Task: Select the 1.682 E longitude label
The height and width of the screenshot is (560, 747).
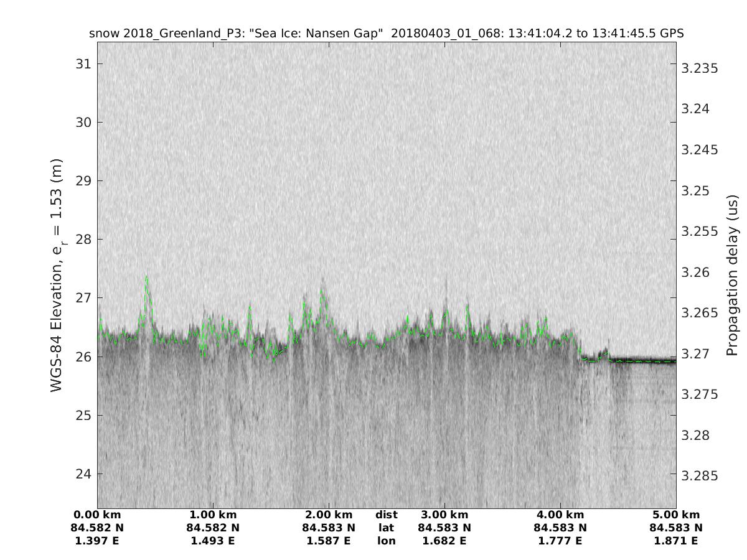Action: coord(444,541)
